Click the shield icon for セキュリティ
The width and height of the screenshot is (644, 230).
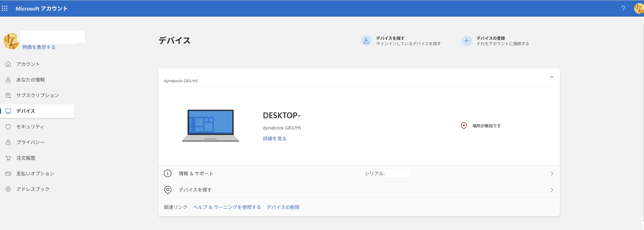tap(8, 127)
